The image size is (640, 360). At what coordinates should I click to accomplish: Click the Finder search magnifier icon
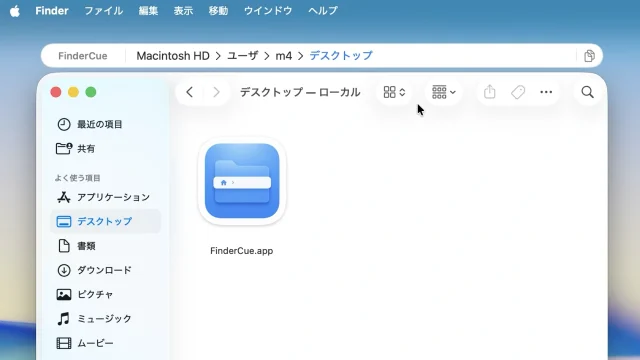[x=587, y=92]
